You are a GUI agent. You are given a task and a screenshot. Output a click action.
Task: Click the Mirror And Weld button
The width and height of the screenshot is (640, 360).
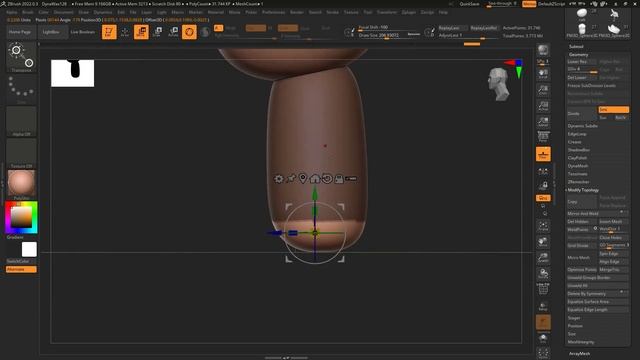(x=598, y=213)
